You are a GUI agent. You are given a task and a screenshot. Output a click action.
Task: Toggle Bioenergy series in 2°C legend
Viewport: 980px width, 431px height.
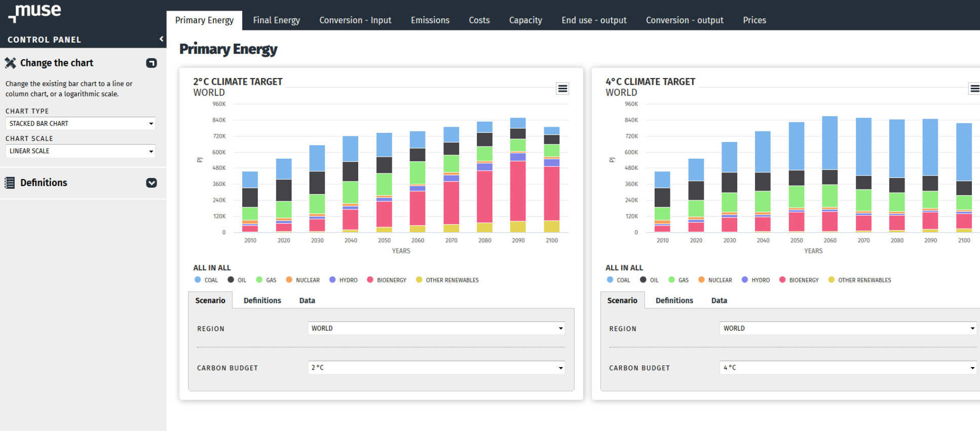pos(387,280)
